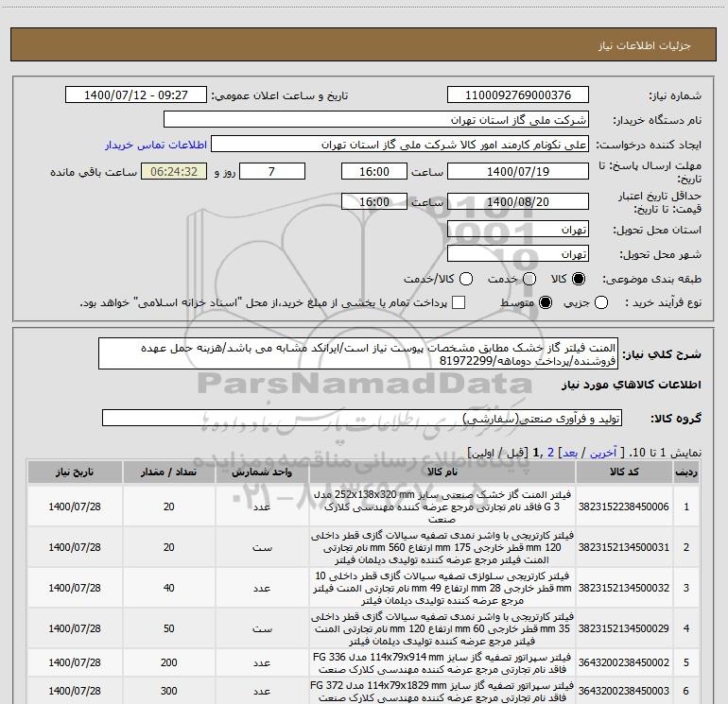Screen dimensions: 728x704
Task: Select item code 364320023845​0002
Action: [624, 662]
